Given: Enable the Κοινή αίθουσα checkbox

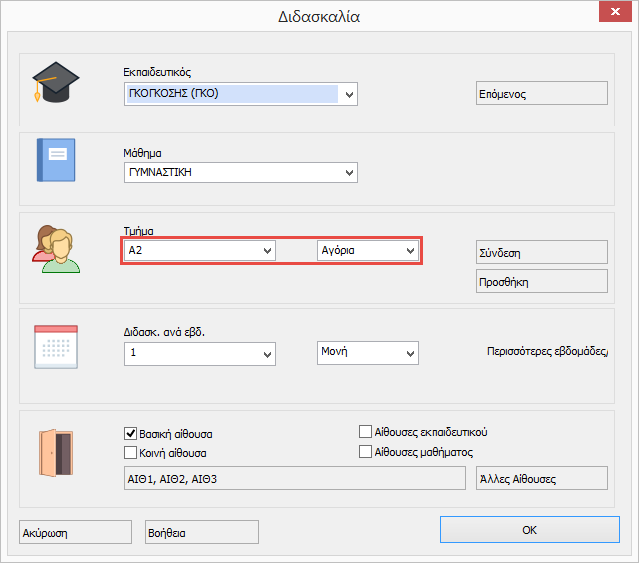Looking at the screenshot, I should pos(130,452).
